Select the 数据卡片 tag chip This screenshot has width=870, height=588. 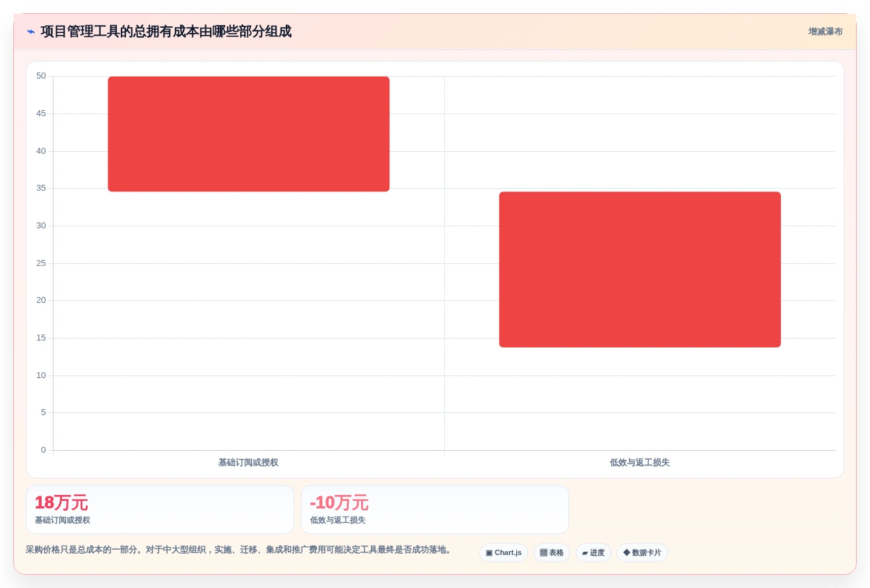pos(642,553)
